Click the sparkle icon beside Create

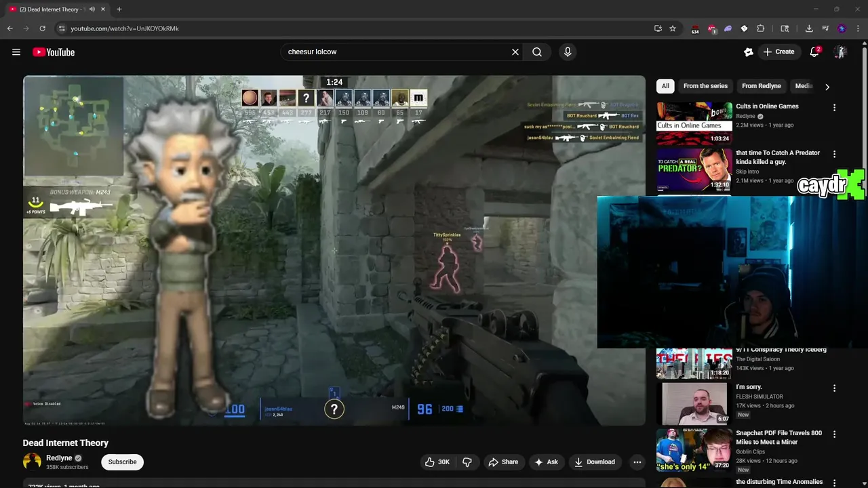(x=748, y=52)
